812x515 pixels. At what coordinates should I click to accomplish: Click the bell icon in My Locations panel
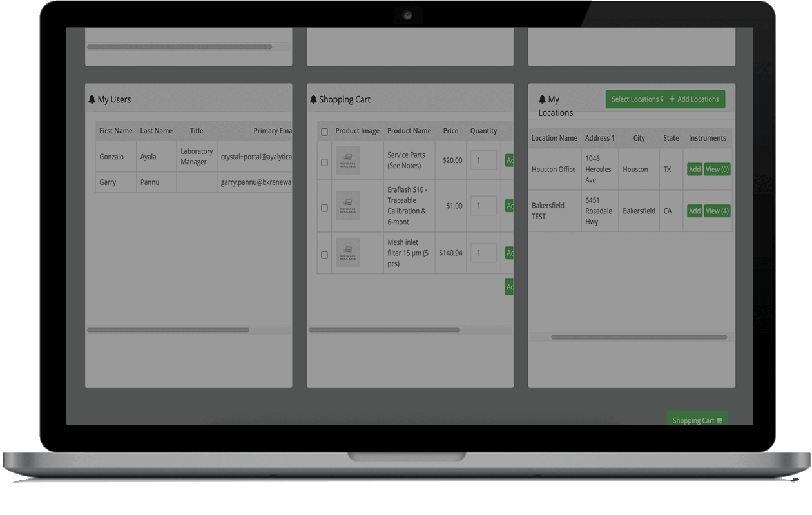pos(543,100)
